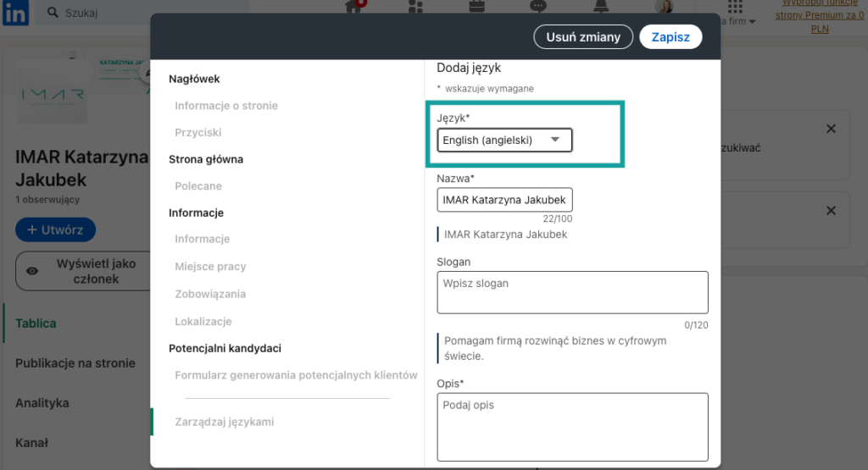This screenshot has height=470, width=868.
Task: Dismiss the upper card with X
Action: 831,129
